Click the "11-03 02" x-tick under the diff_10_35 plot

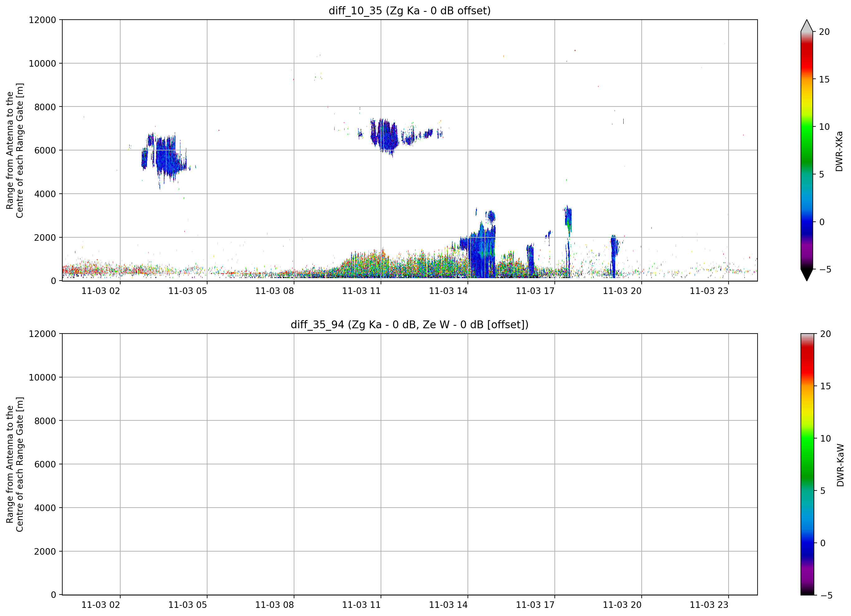click(101, 291)
